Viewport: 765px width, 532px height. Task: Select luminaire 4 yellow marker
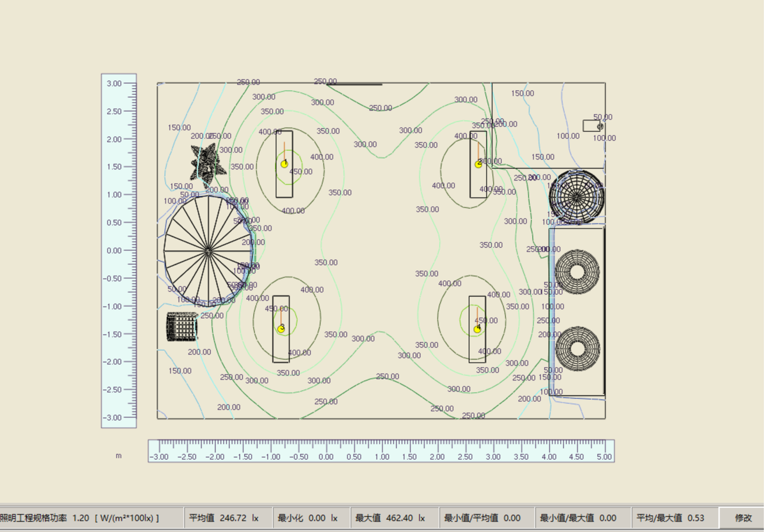(477, 329)
